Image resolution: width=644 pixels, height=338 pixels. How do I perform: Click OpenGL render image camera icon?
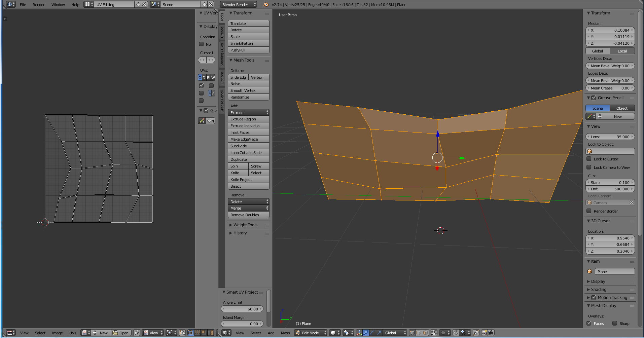tap(485, 333)
